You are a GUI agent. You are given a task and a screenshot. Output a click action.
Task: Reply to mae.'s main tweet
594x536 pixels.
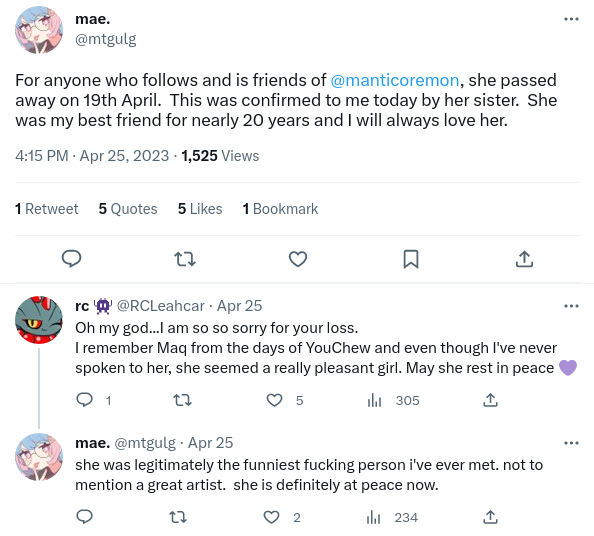point(71,259)
